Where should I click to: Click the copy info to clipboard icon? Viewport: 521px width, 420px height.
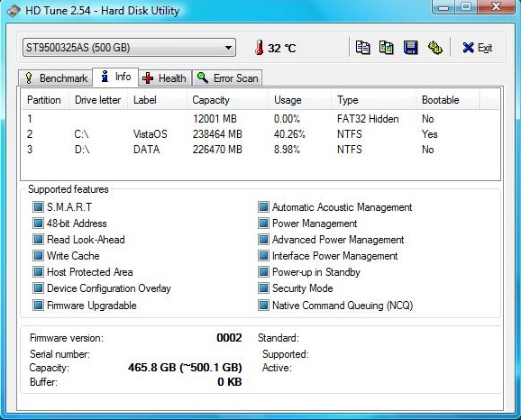pyautogui.click(x=362, y=48)
